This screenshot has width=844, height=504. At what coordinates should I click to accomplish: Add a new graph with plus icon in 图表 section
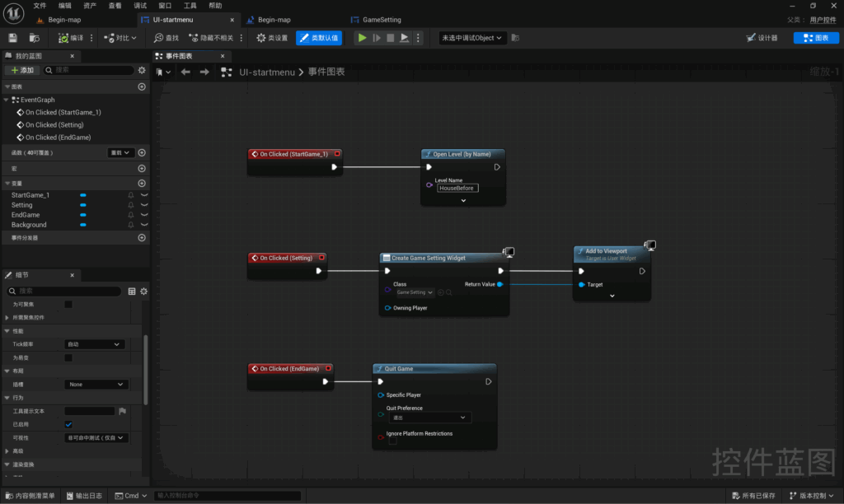coord(142,86)
